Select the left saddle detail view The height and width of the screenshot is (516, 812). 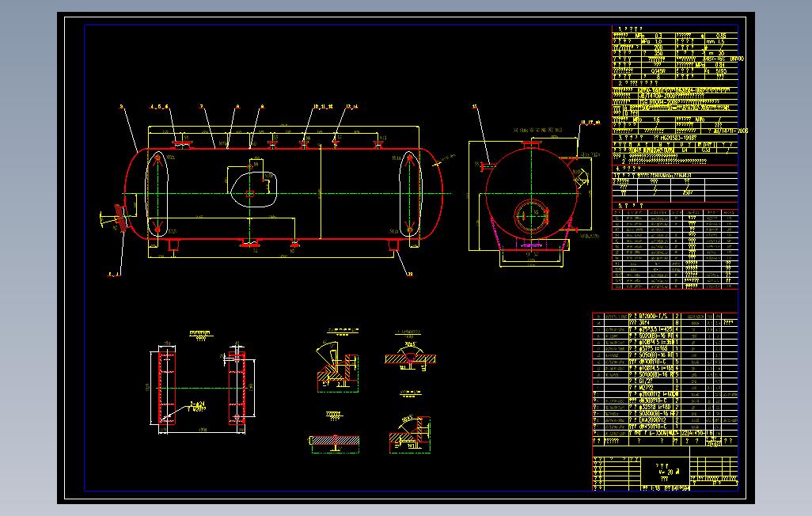tap(165, 388)
